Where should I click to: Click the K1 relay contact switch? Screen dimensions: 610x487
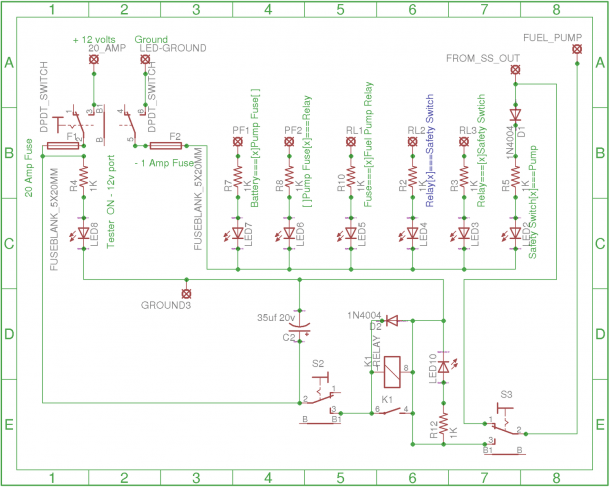click(x=392, y=411)
